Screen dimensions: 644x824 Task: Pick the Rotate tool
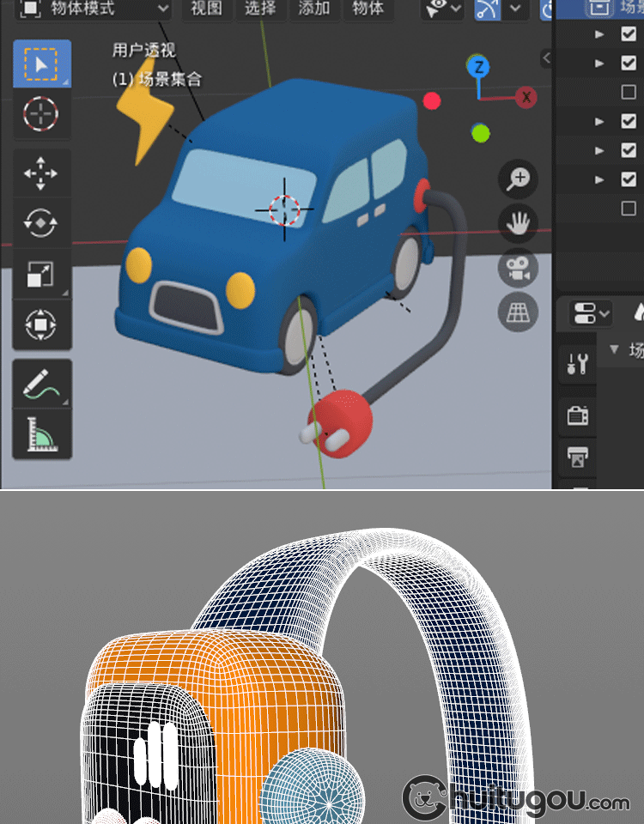[x=41, y=223]
